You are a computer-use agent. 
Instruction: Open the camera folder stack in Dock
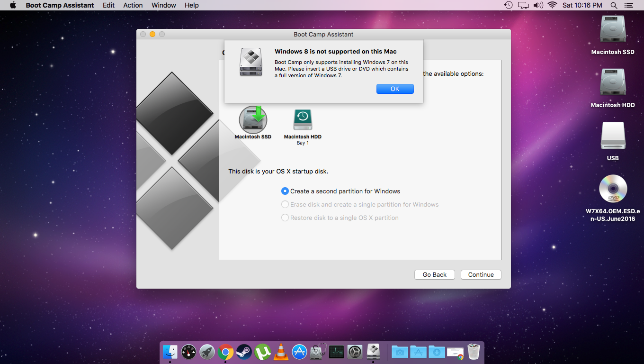click(400, 352)
